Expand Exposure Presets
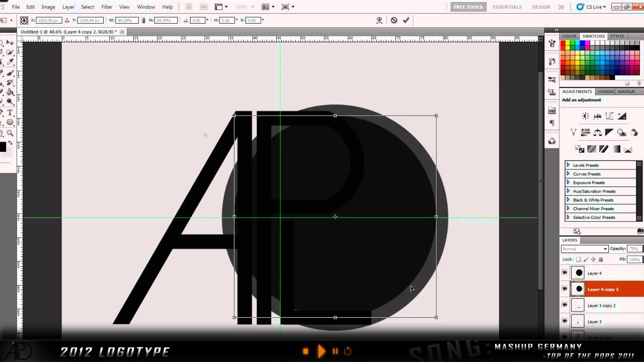This screenshot has width=644, height=362. [568, 183]
